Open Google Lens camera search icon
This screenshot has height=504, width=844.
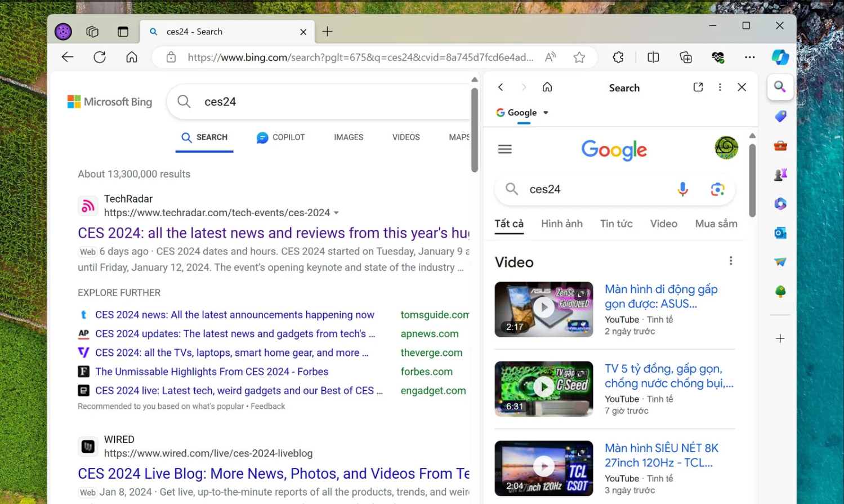click(717, 189)
